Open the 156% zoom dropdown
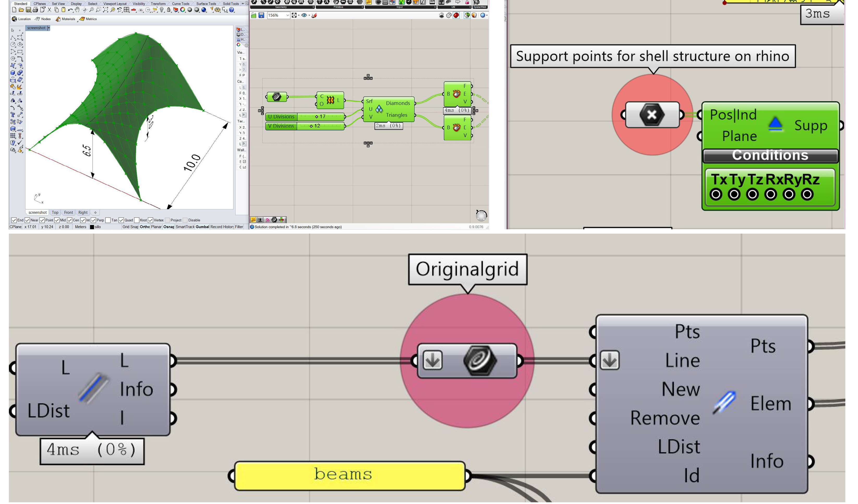 287,15
